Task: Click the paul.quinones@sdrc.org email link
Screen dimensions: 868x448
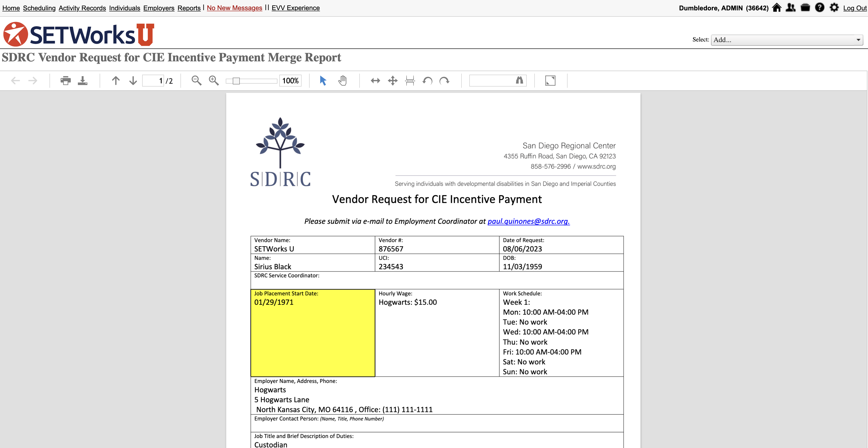Action: (x=528, y=221)
